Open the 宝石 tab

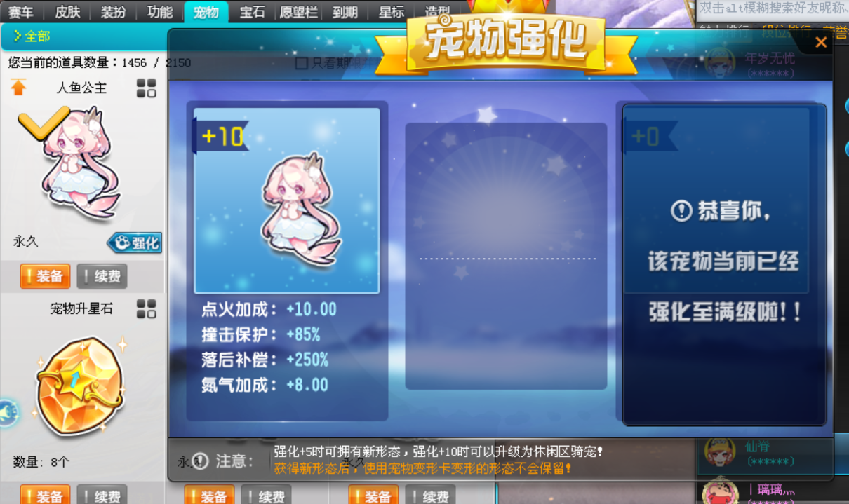(252, 11)
